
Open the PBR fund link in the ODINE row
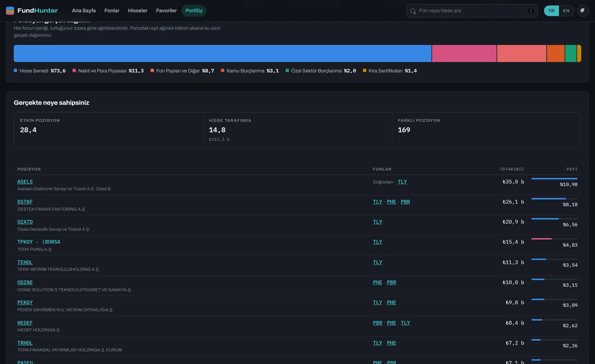point(392,282)
